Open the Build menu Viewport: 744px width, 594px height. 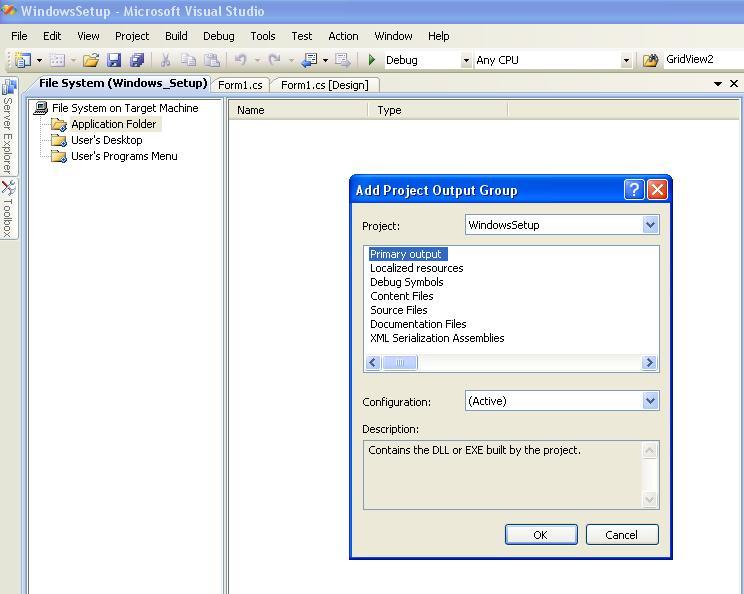click(x=176, y=36)
